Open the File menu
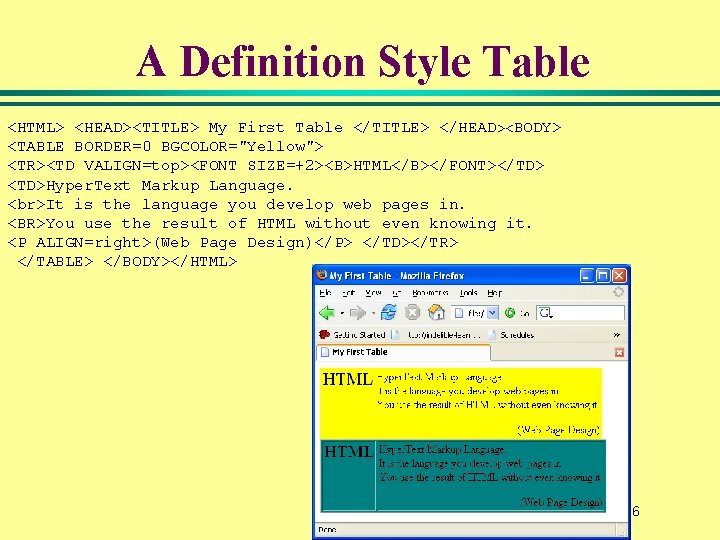Viewport: 720px width, 540px height. click(x=326, y=292)
